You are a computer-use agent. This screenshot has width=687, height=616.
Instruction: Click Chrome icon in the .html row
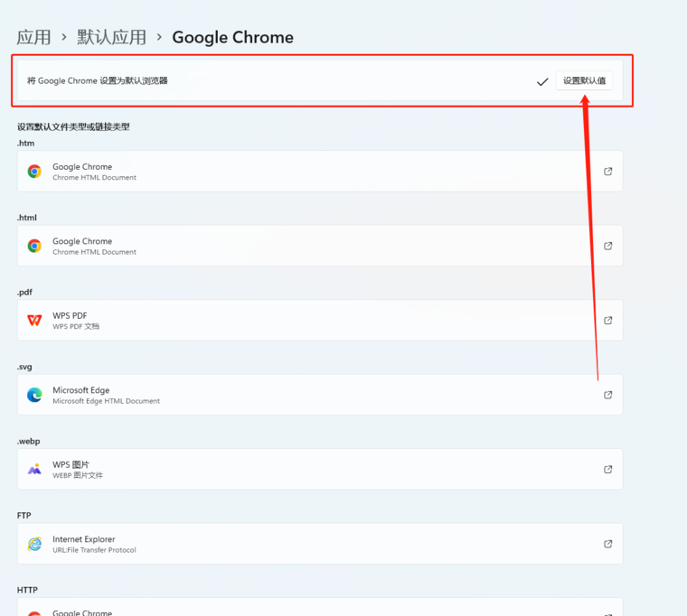coord(34,246)
